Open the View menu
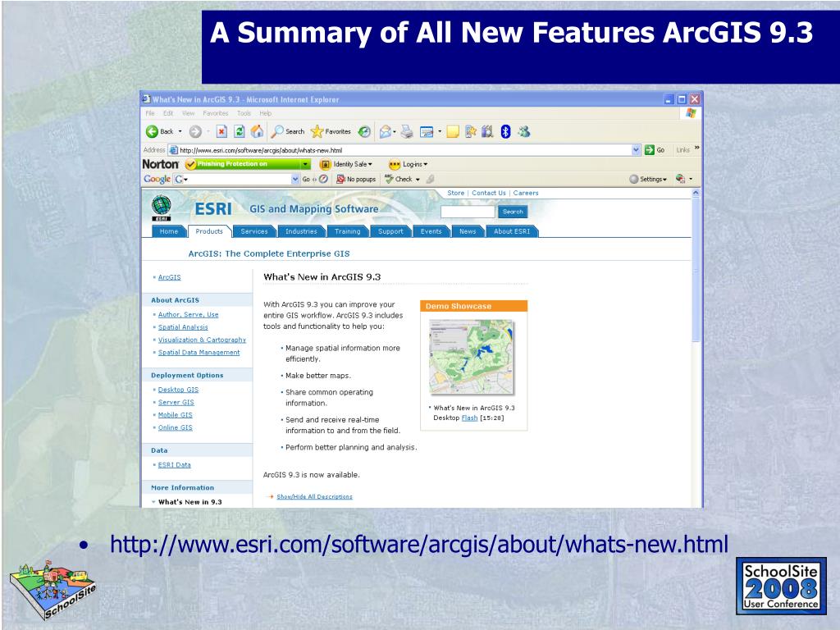The height and width of the screenshot is (630, 840). pyautogui.click(x=188, y=113)
